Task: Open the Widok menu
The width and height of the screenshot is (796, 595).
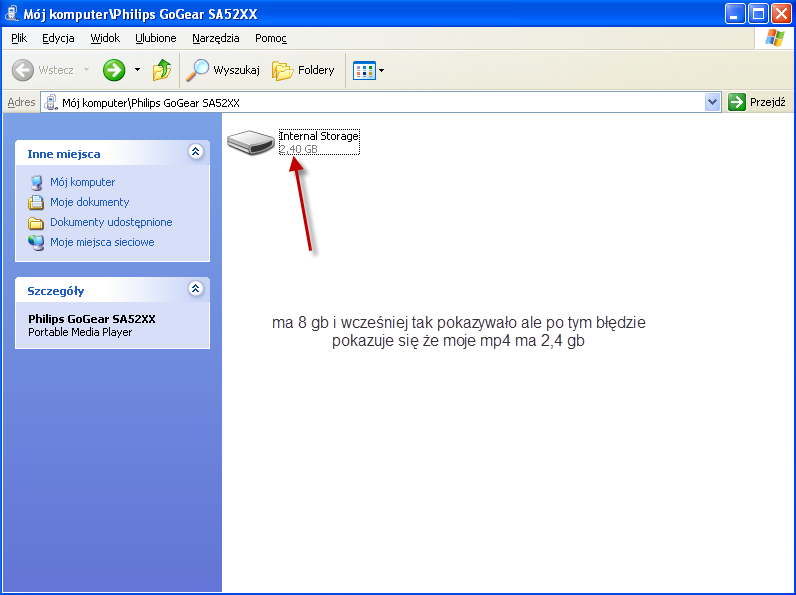Action: coord(105,38)
